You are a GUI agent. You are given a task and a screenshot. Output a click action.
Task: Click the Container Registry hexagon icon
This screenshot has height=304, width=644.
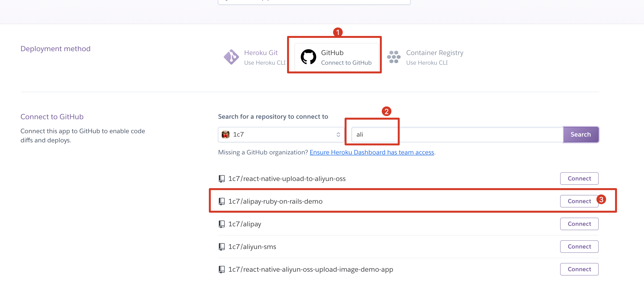pyautogui.click(x=394, y=57)
